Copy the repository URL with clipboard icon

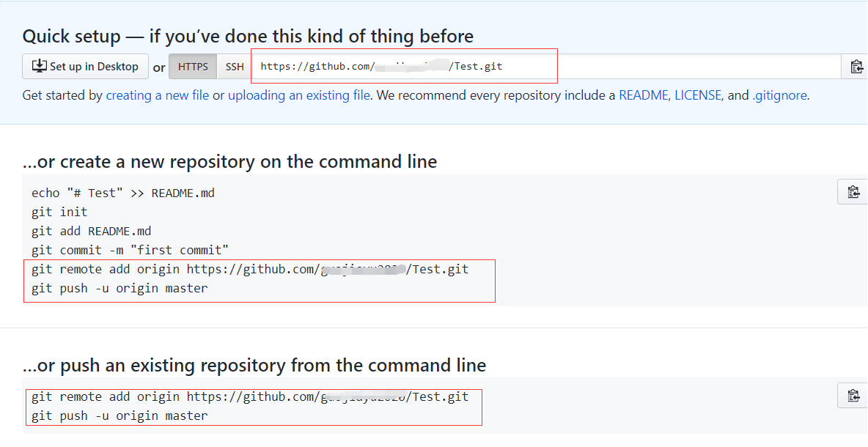coord(856,67)
